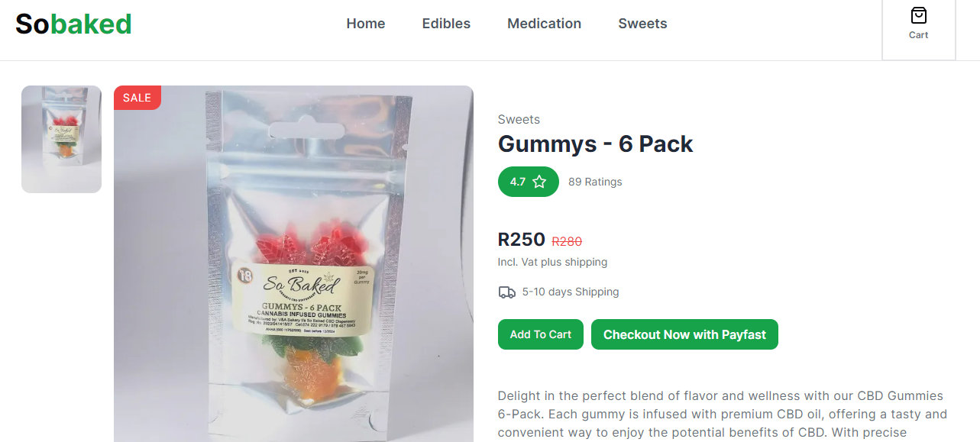The image size is (980, 442).
Task: Click the 4.7 rating badge
Action: coord(529,182)
